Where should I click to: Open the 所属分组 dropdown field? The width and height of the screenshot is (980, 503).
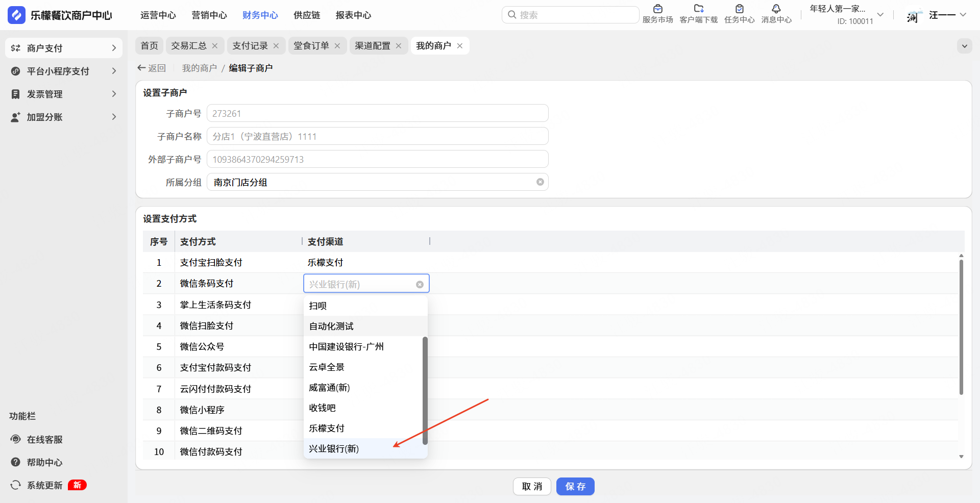(x=377, y=182)
